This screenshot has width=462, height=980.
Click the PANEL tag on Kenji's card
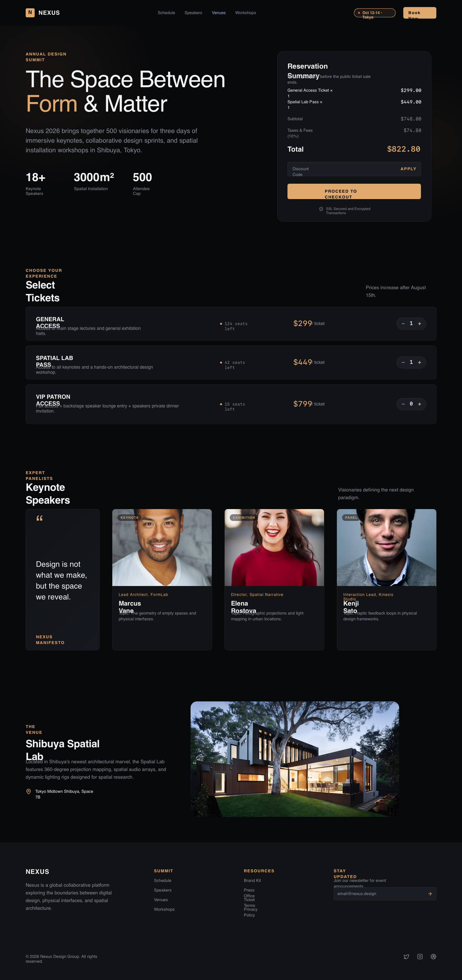[x=351, y=517]
